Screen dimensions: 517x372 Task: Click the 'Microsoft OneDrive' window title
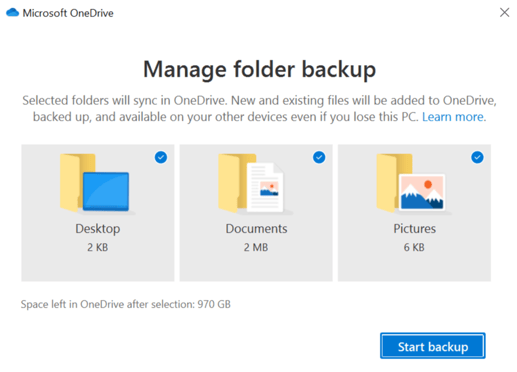pos(68,13)
